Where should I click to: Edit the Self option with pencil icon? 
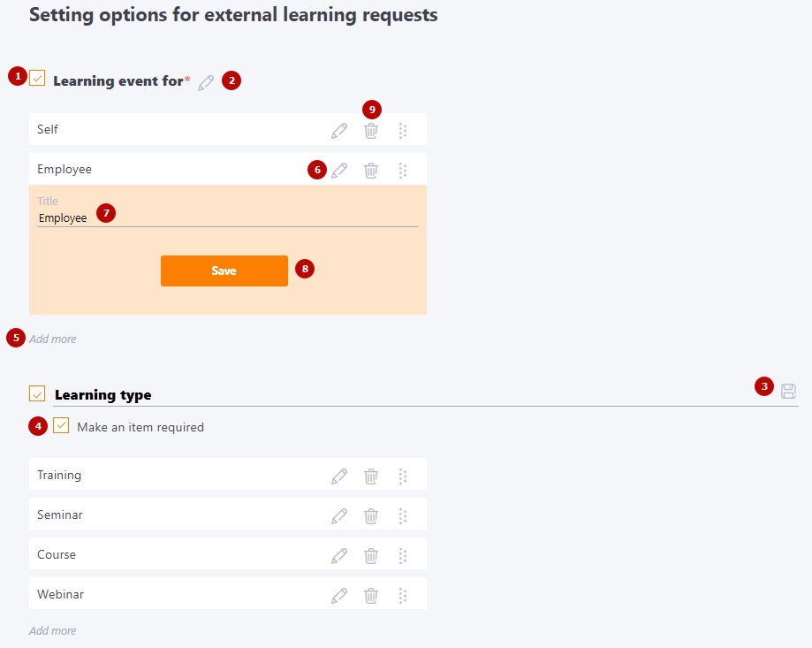point(339,131)
